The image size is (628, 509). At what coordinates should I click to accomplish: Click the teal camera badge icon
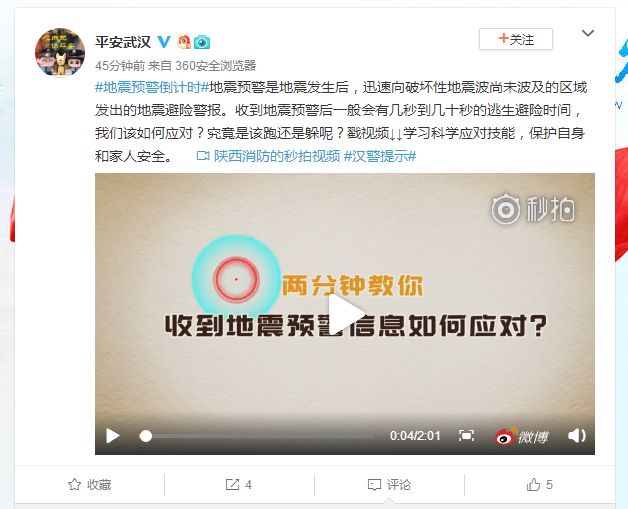(202, 42)
